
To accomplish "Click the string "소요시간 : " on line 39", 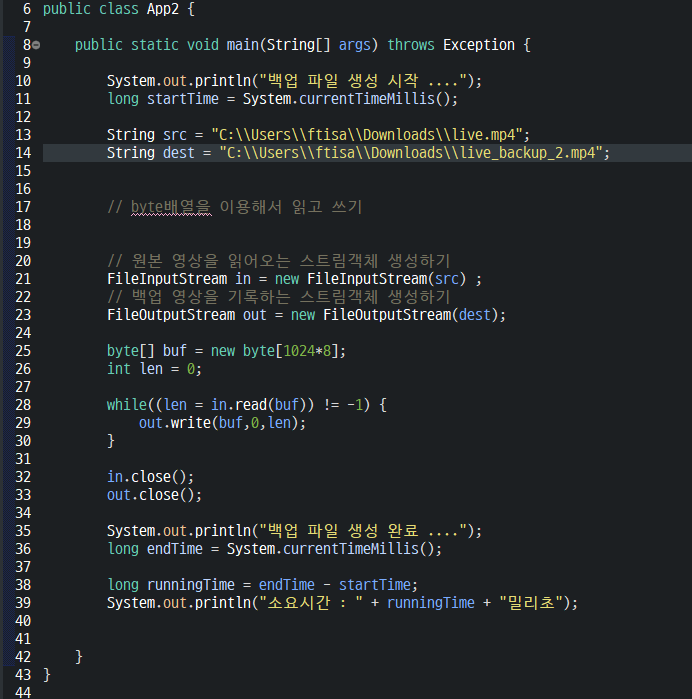I will (311, 603).
